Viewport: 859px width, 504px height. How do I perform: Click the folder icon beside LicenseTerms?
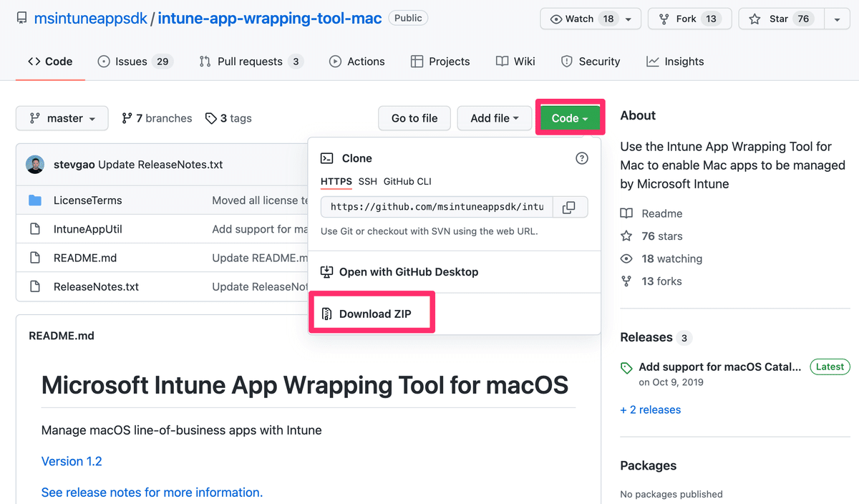click(x=35, y=200)
